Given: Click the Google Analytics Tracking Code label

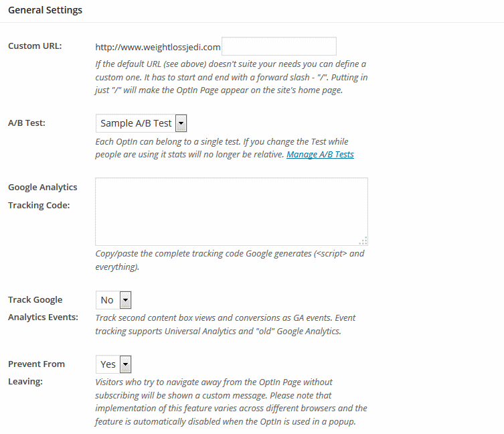Looking at the screenshot, I should coord(42,196).
